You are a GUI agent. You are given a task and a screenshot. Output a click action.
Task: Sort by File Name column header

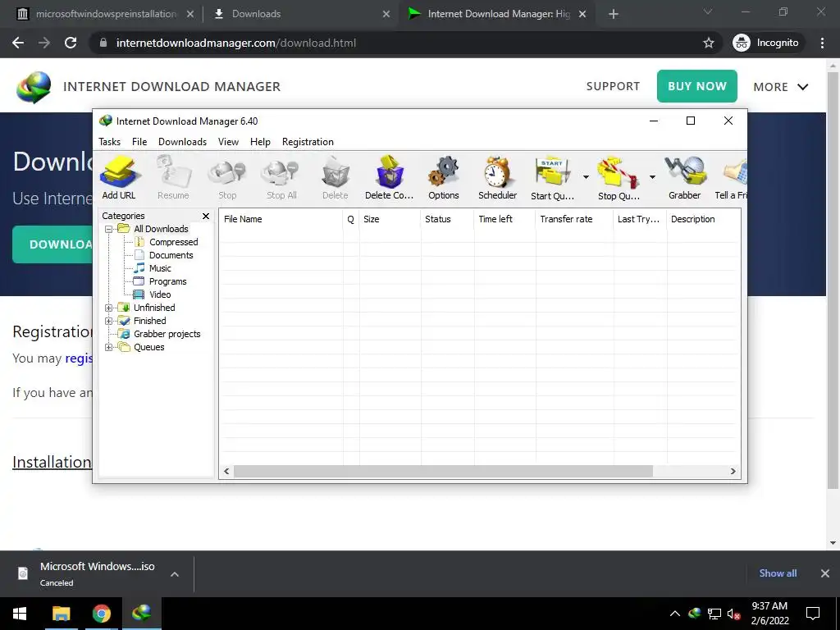[x=281, y=219]
